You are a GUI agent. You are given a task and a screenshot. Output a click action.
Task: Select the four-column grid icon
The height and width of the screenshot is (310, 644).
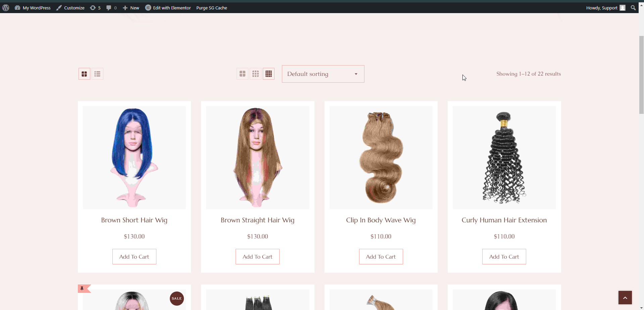pos(268,74)
